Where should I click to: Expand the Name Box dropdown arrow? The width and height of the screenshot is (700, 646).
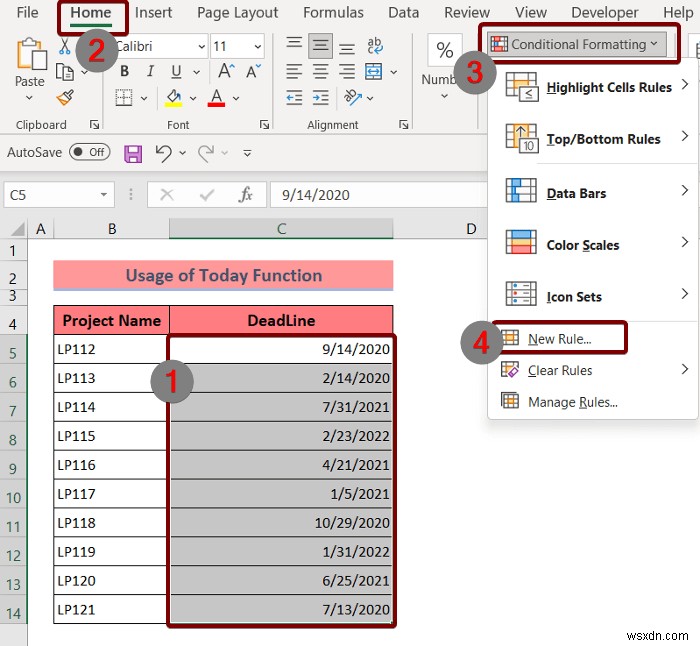point(104,195)
